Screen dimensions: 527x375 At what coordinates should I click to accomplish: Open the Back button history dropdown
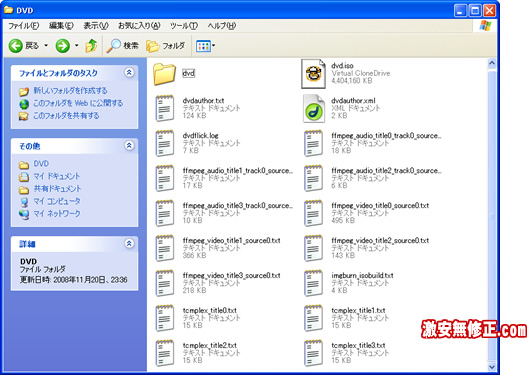(x=46, y=45)
